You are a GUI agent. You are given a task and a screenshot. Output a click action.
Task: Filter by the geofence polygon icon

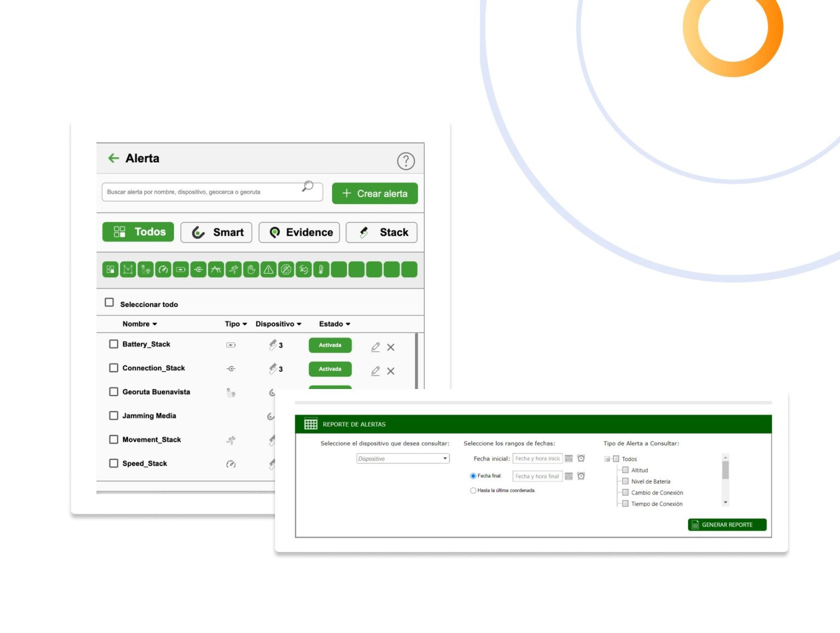tap(128, 269)
